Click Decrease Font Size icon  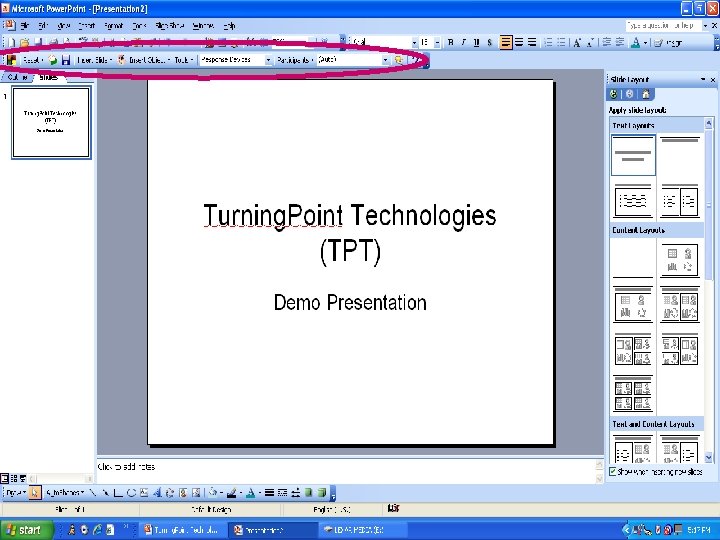click(590, 43)
